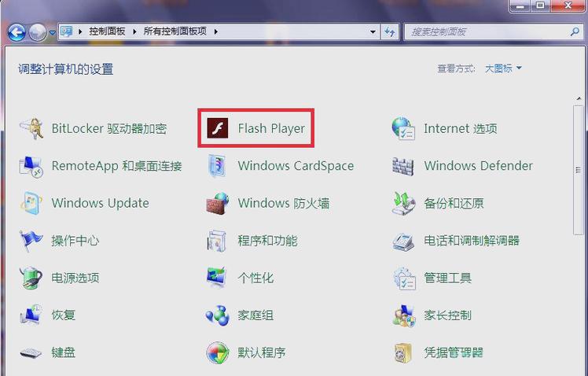Open the 家长控制 icon
Screen dimensions: 588x376
[x=404, y=315]
